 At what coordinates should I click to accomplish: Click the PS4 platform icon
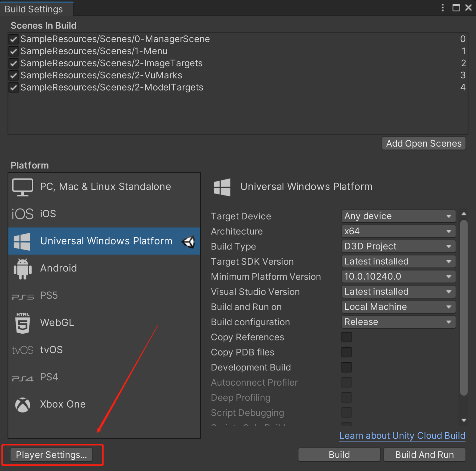(23, 378)
